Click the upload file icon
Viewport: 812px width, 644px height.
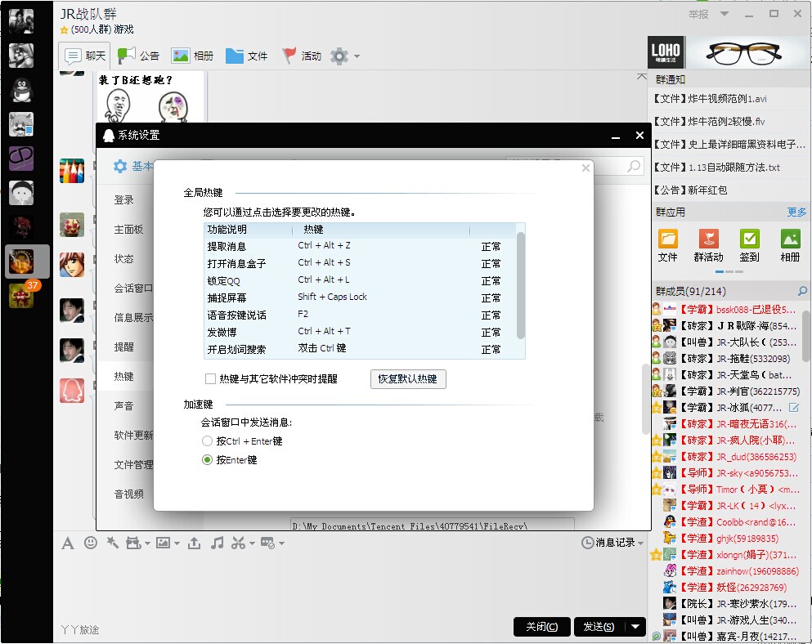pos(194,543)
